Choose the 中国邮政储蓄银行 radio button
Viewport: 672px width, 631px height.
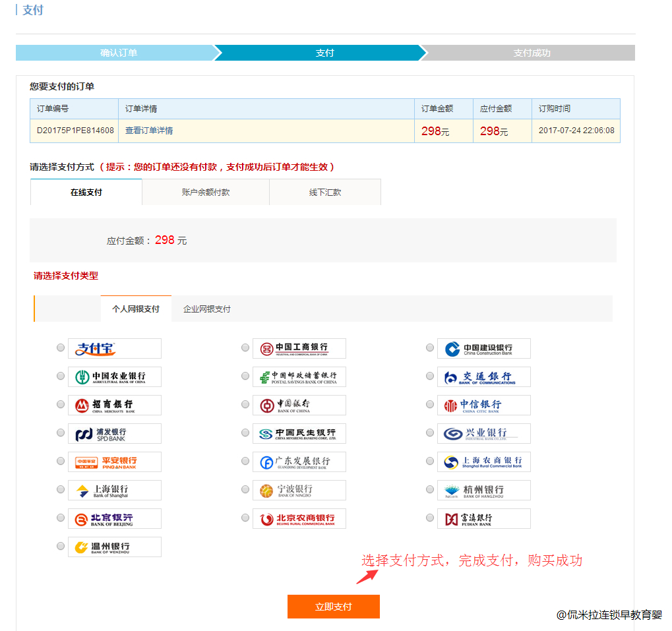point(245,376)
